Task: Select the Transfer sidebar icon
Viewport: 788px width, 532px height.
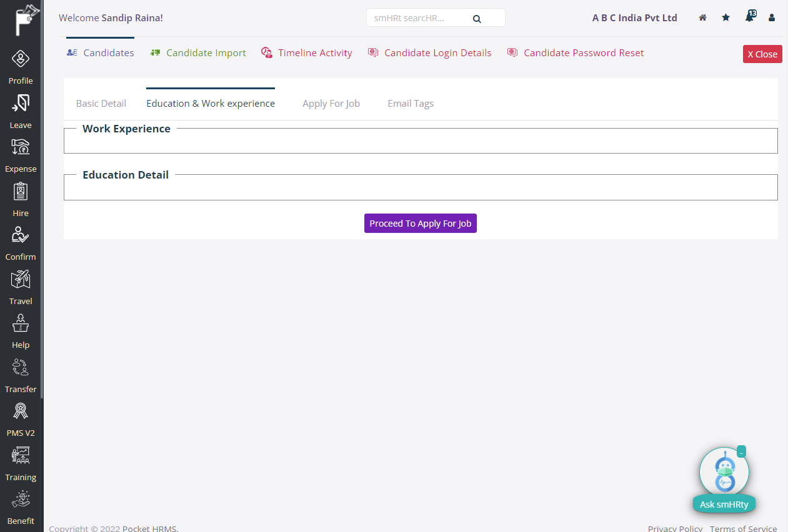Action: 21,374
